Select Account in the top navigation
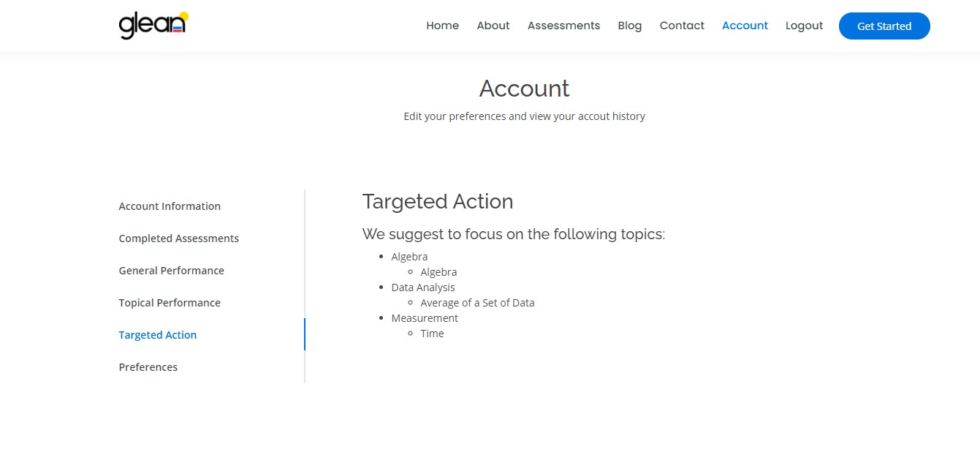 745,26
